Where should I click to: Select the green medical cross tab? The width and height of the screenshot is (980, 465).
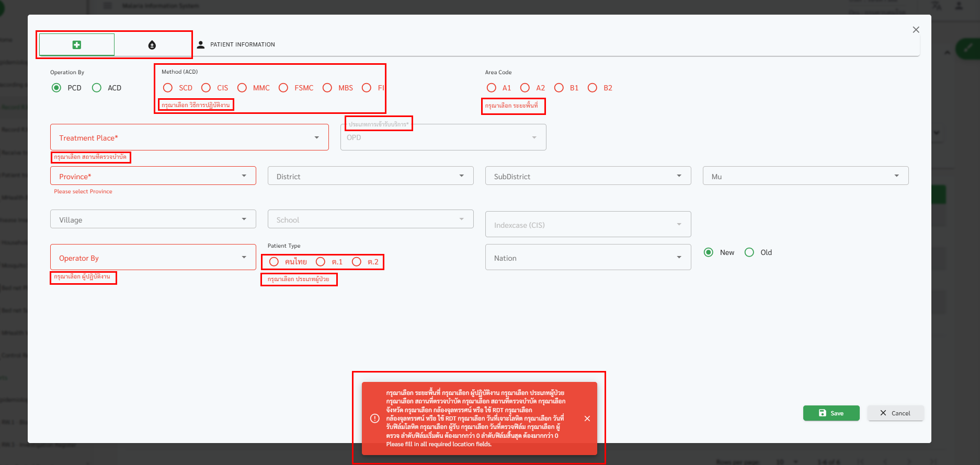(77, 45)
